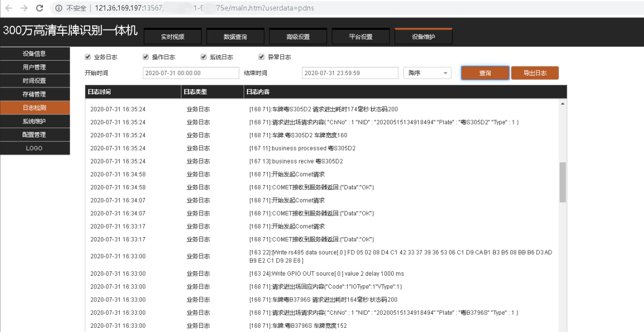
Task: Click the log table scrollbar thumb
Action: (x=562, y=182)
